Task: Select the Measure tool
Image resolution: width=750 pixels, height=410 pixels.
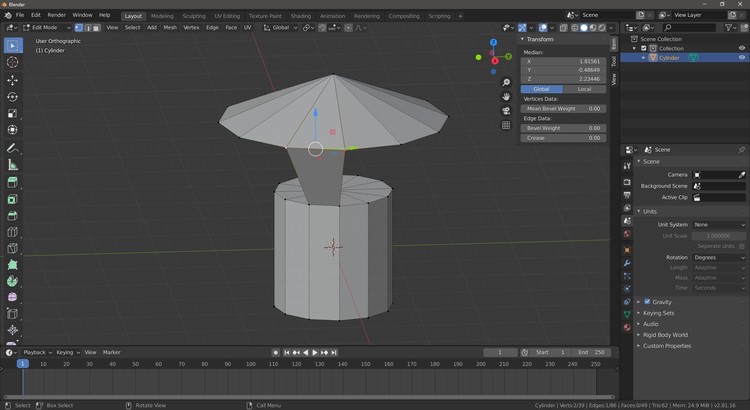Action: 13,165
